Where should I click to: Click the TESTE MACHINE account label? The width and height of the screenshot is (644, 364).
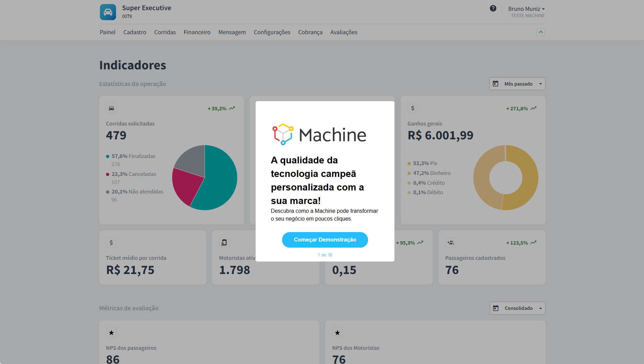coord(528,16)
